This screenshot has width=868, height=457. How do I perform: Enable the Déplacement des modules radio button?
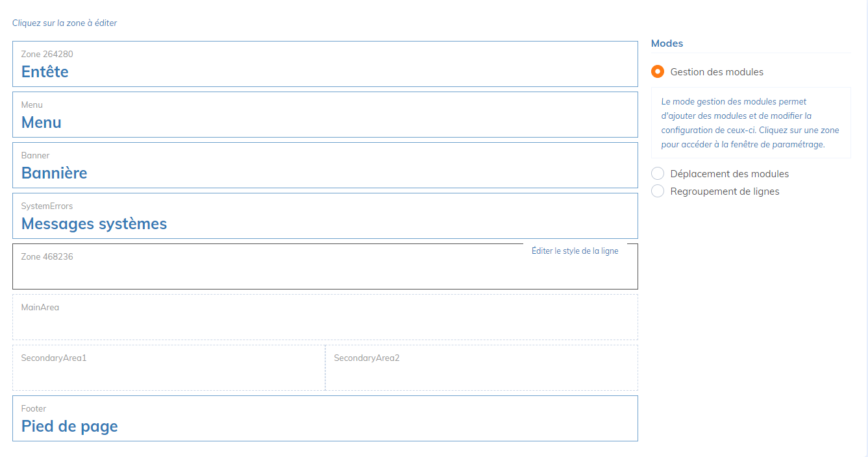click(658, 173)
